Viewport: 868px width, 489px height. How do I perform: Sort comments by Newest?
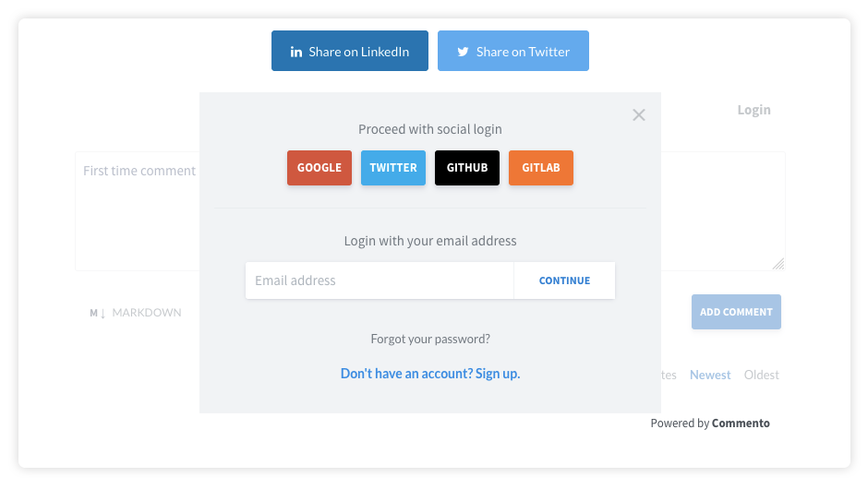710,375
